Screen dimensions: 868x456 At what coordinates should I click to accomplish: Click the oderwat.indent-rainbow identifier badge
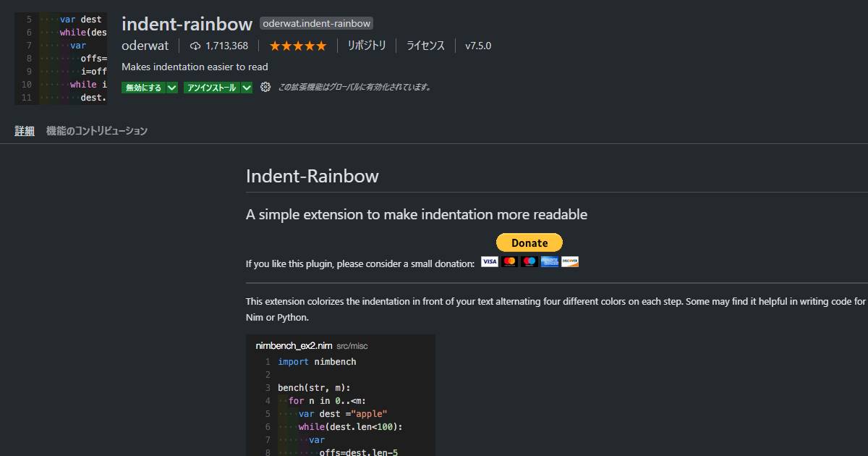tap(317, 23)
